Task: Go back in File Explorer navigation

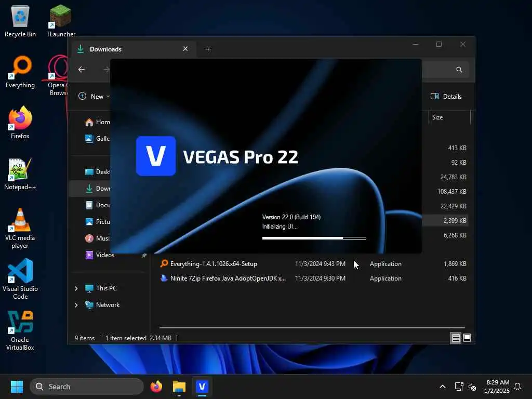Action: pos(82,70)
